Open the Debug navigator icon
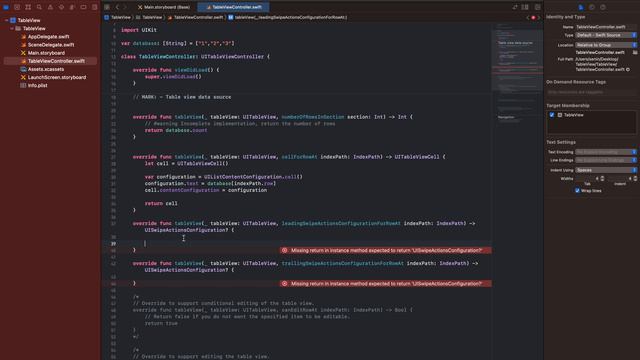 click(72, 7)
